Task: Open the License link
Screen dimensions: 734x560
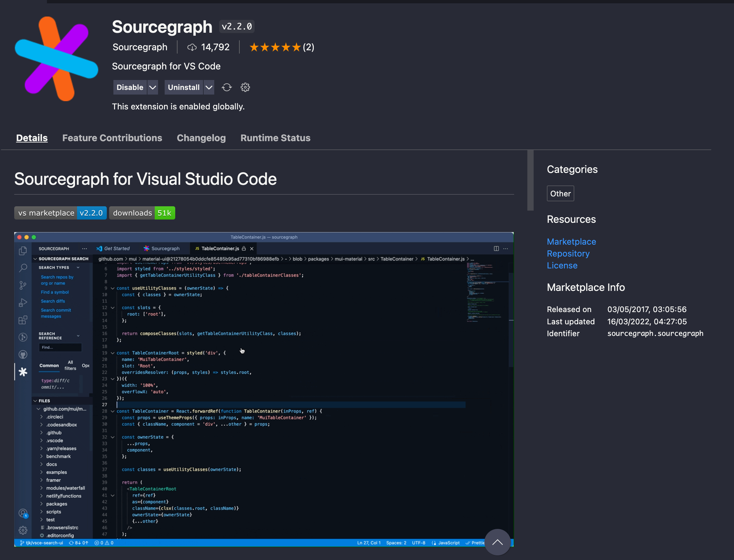Action: click(562, 266)
